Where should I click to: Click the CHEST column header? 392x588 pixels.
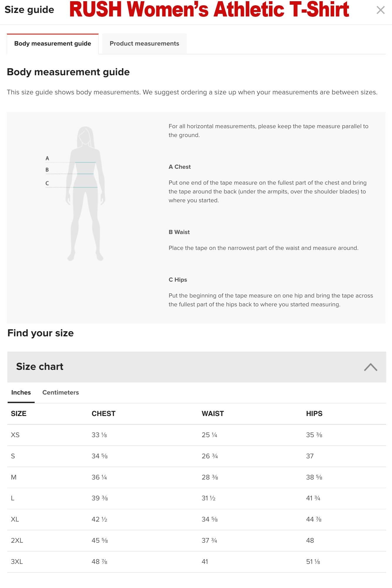103,413
